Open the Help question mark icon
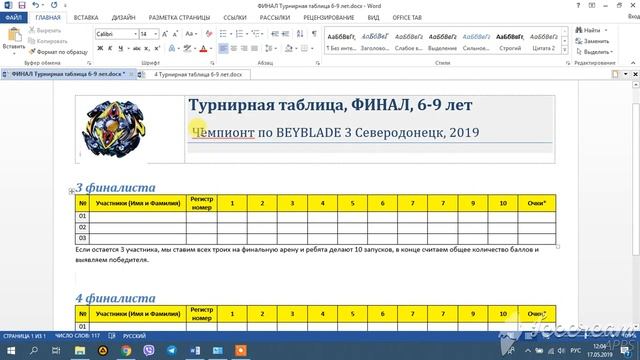Viewport: 640px width, 360px height. (x=578, y=5)
